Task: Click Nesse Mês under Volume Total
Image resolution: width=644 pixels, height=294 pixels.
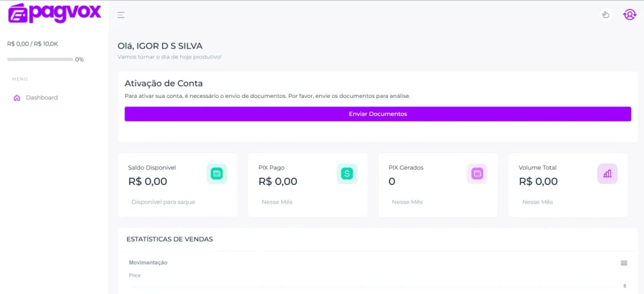Action: point(537,202)
